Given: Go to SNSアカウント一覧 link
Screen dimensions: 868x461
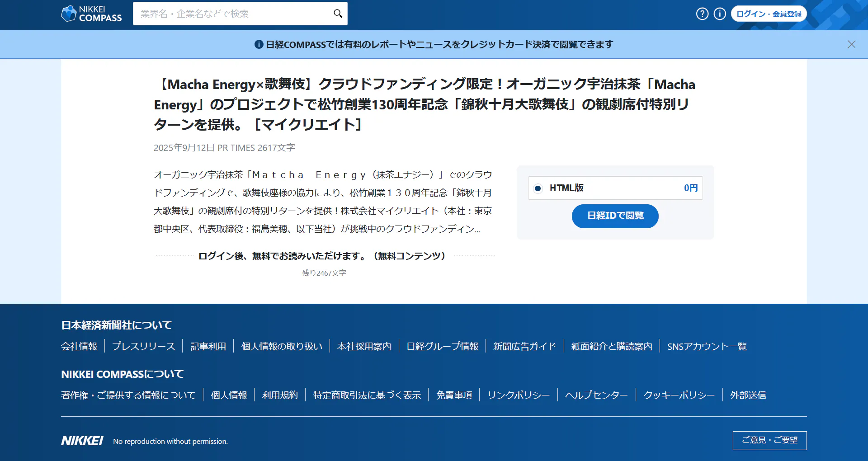Looking at the screenshot, I should point(707,347).
